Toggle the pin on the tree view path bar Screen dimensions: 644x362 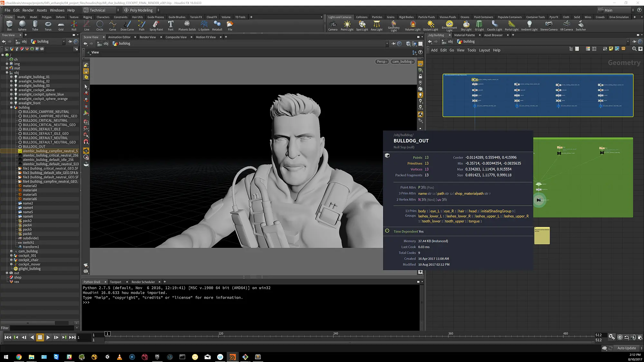[x=70, y=42]
